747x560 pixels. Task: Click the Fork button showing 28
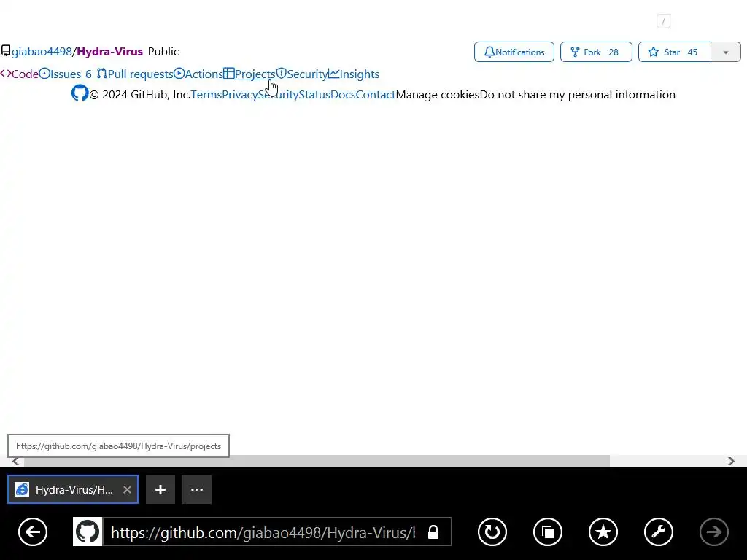[x=596, y=52]
